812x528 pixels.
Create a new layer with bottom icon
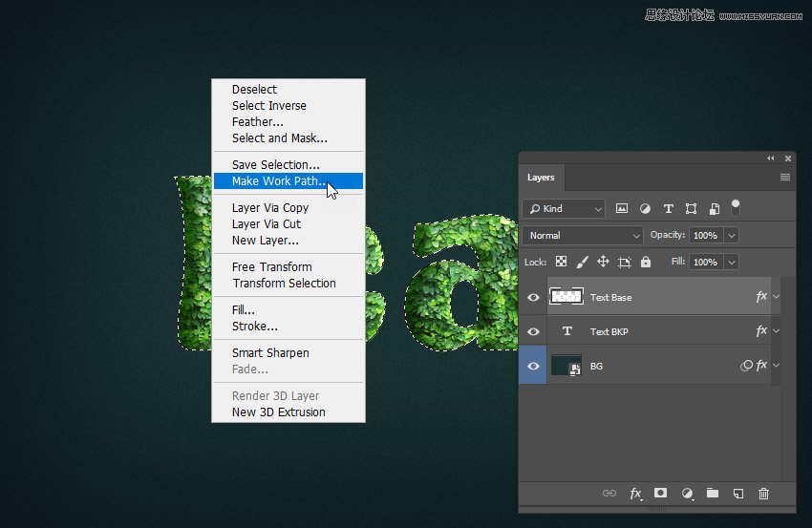tap(737, 494)
